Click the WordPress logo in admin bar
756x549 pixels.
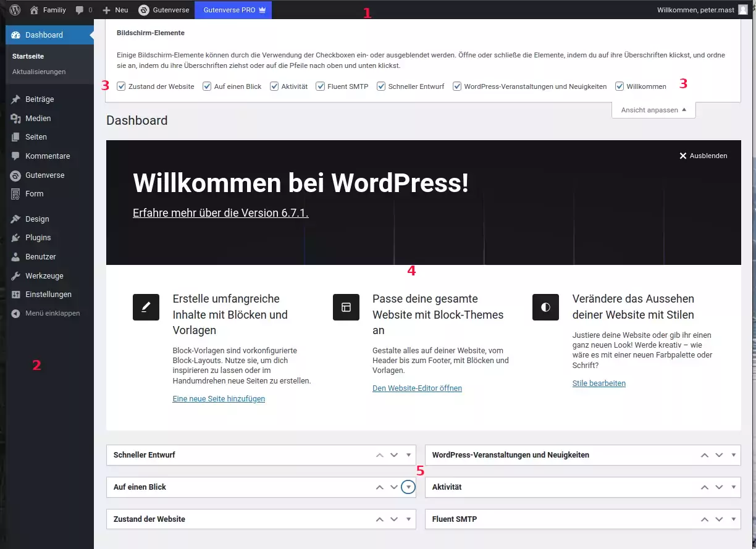coord(15,10)
